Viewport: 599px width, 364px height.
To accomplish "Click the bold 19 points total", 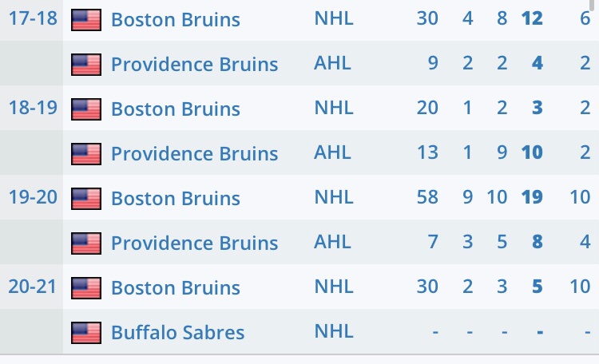I will point(532,198).
